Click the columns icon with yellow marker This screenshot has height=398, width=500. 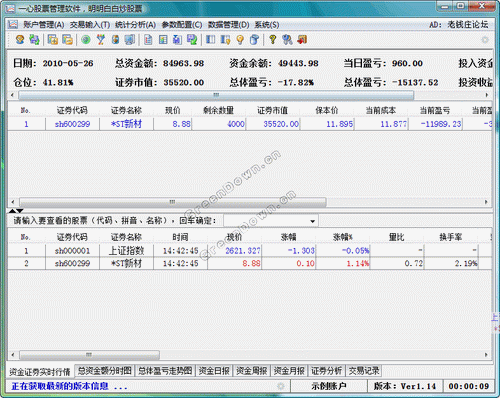pos(225,40)
